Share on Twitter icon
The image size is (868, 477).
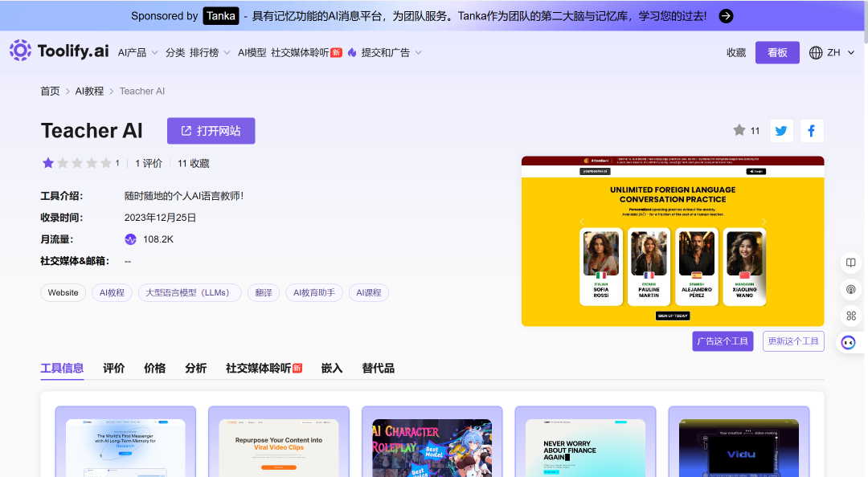[782, 131]
